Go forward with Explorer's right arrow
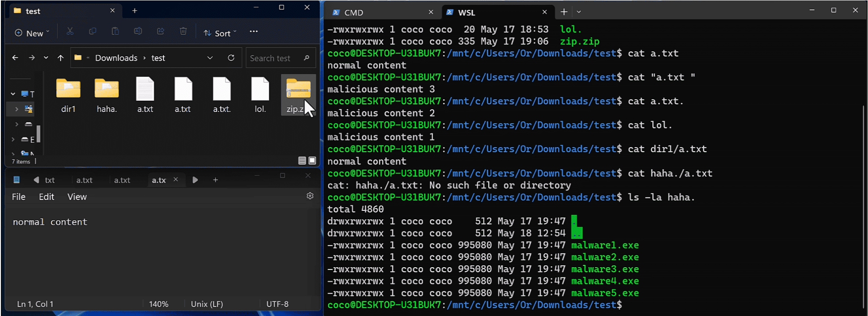Screen dimensions: 868x316 (x=32, y=58)
